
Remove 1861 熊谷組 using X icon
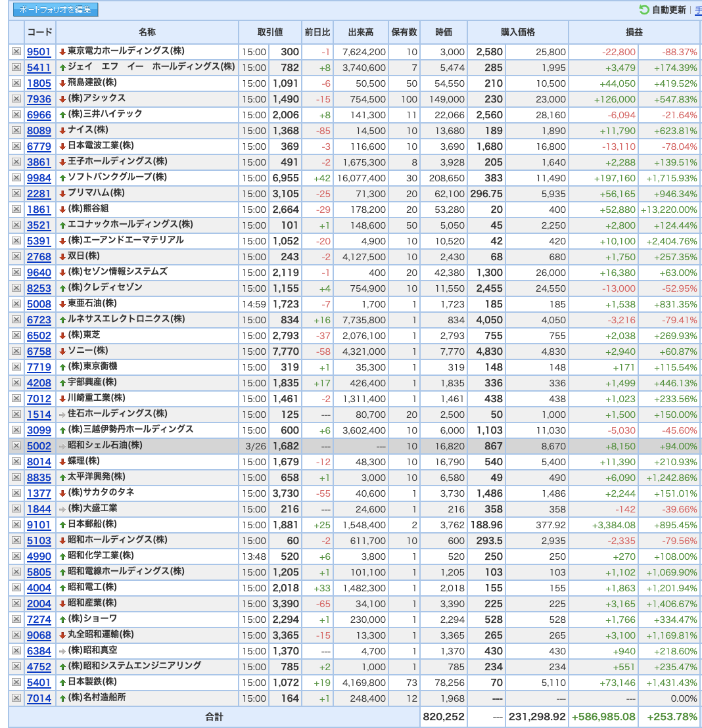coord(16,210)
